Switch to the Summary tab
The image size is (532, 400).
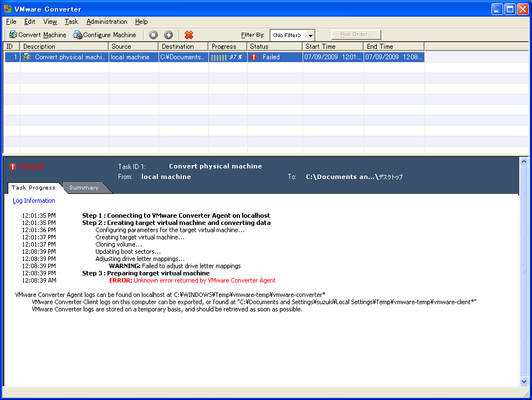(84, 188)
